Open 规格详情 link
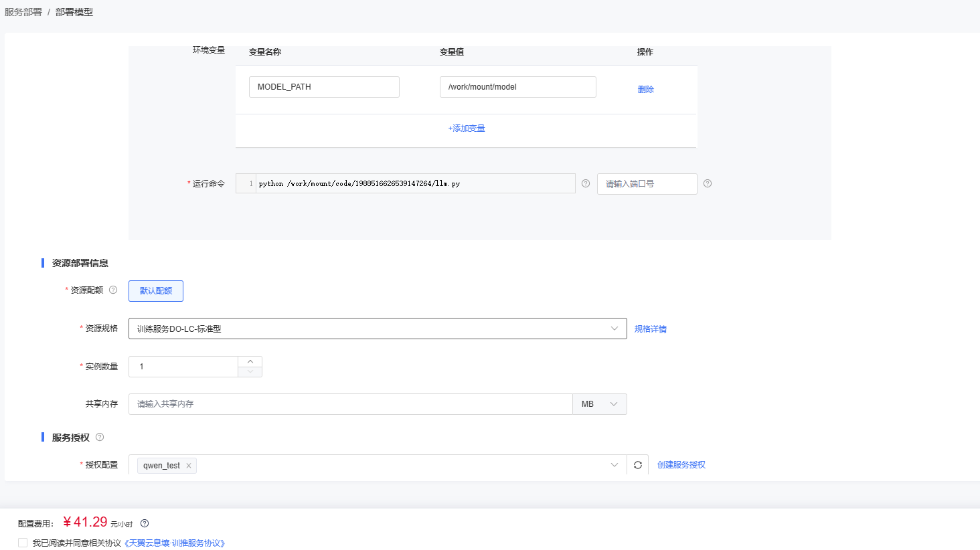980x550 pixels. (x=650, y=329)
